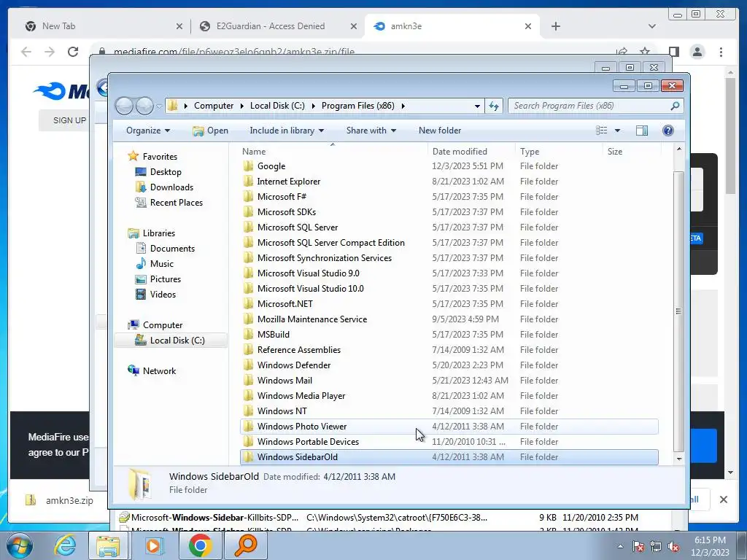Open Downloads in Favorites
This screenshot has width=747, height=560.
171,187
